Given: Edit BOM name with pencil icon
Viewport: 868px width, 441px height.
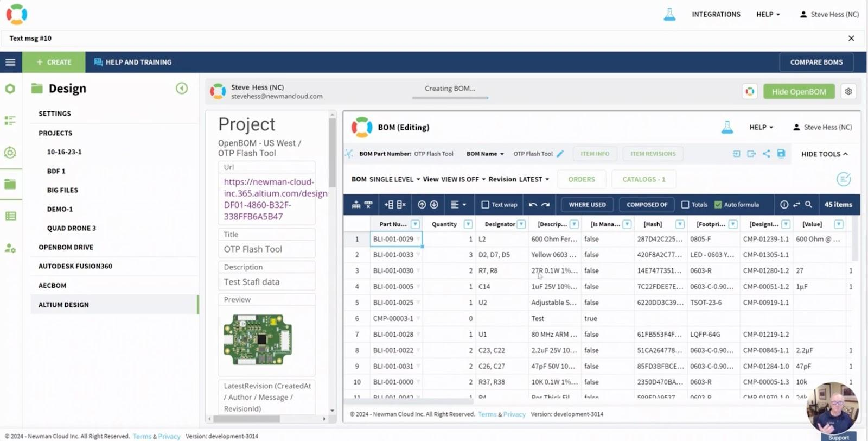Looking at the screenshot, I should click(x=560, y=154).
